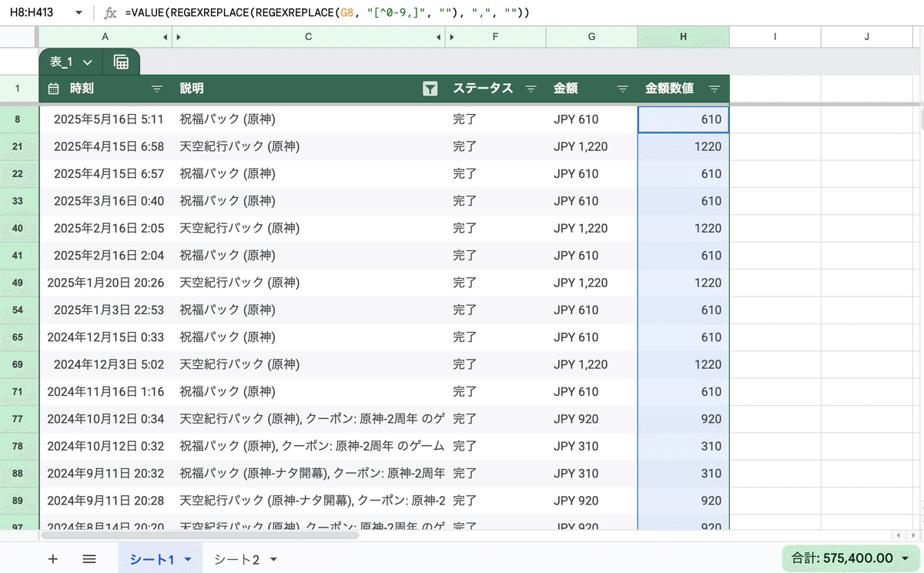Open the filter icon on the 金額数値 column

(x=713, y=89)
